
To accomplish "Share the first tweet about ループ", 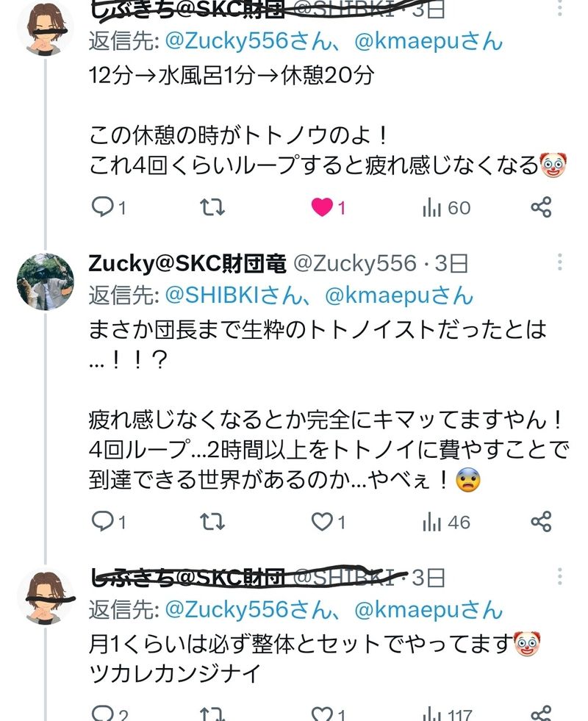I will [x=541, y=208].
